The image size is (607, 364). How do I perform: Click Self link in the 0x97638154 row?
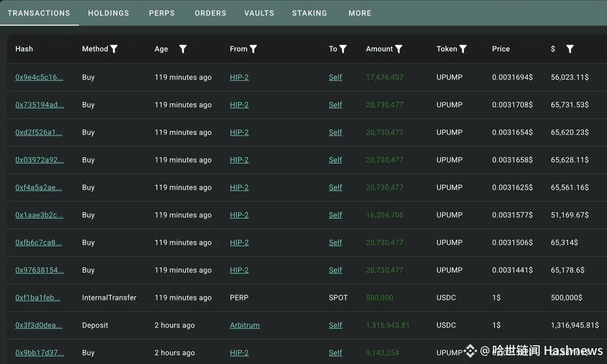[335, 270]
